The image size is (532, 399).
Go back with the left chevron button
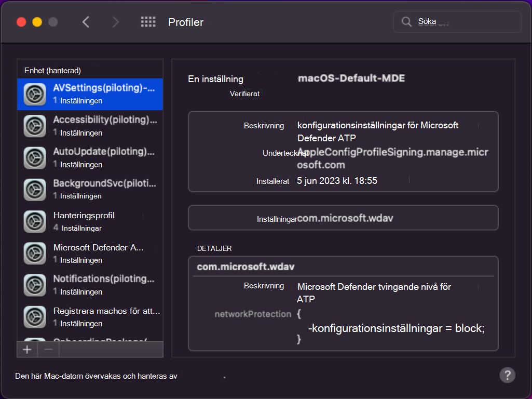[86, 22]
